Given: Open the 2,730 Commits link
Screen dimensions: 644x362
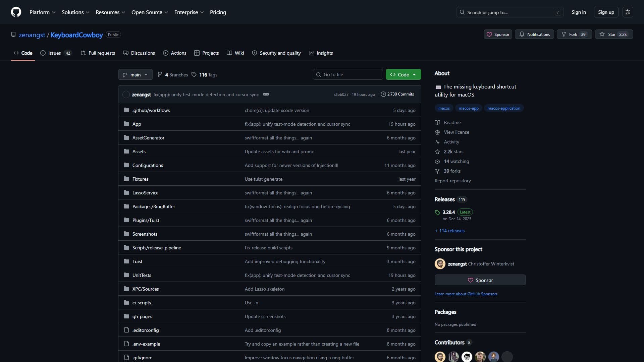Looking at the screenshot, I should (397, 95).
